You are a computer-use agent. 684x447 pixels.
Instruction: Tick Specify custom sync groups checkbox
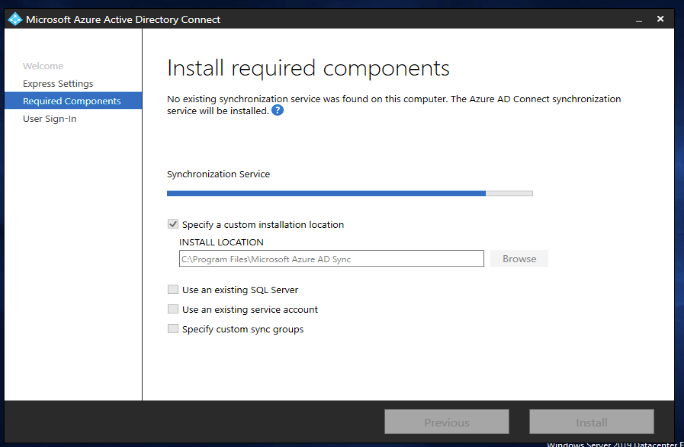click(173, 329)
